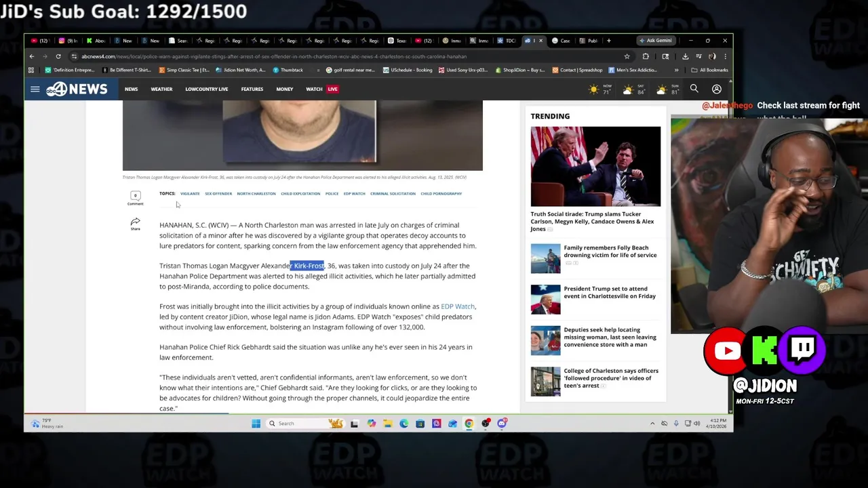
Task: Open College of Charleston officers story
Action: pos(611,378)
